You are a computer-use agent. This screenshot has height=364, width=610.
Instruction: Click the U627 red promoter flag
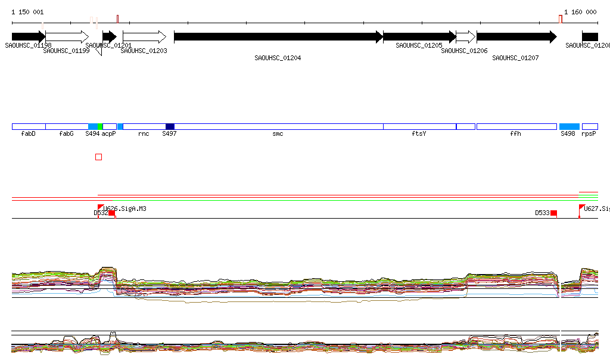(581, 207)
